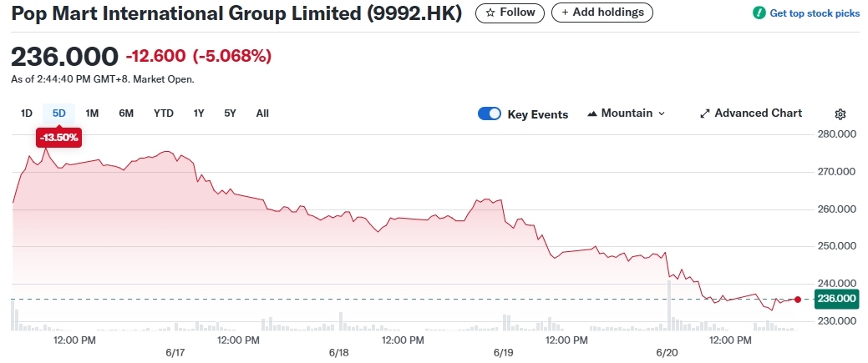The width and height of the screenshot is (868, 363).
Task: Click the 6/17 date axis label
Action: tap(175, 352)
